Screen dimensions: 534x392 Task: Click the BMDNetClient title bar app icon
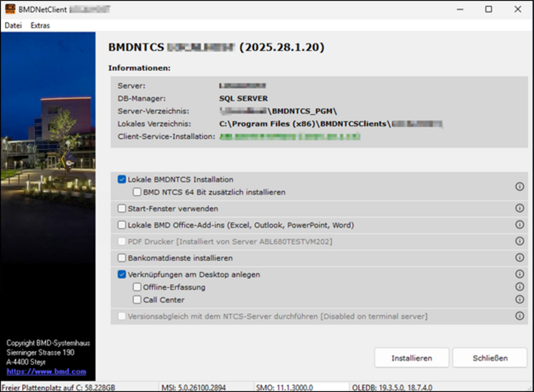tap(10, 9)
